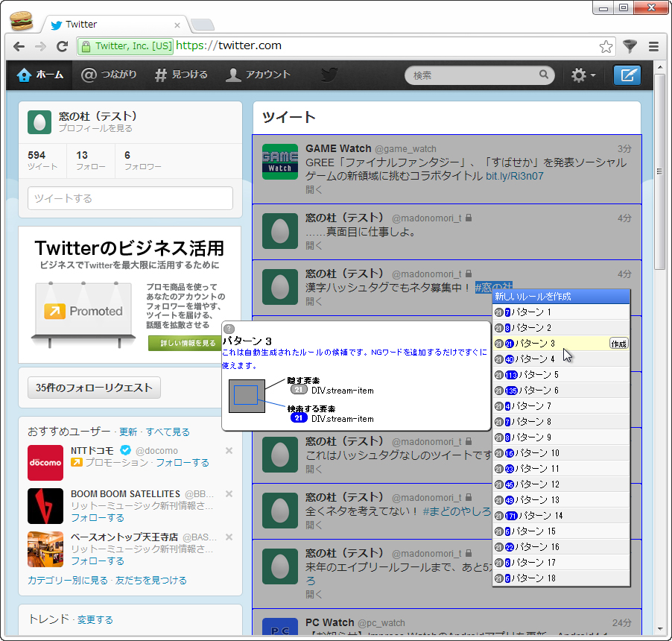
Task: Expand the 全くネタを考えてない tweet with 開く
Action: 314,525
